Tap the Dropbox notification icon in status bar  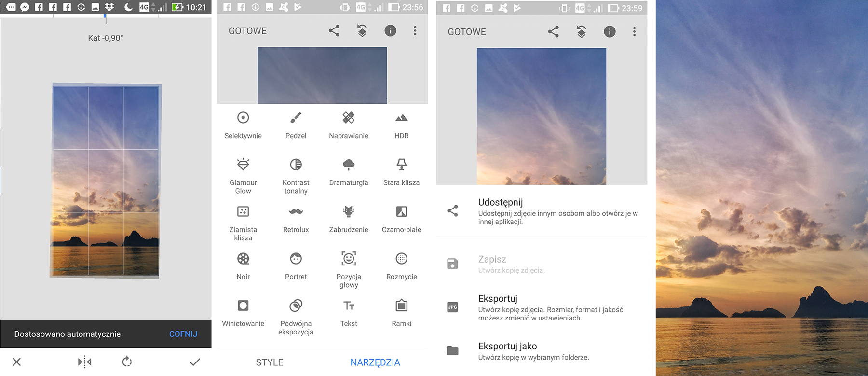(x=109, y=7)
